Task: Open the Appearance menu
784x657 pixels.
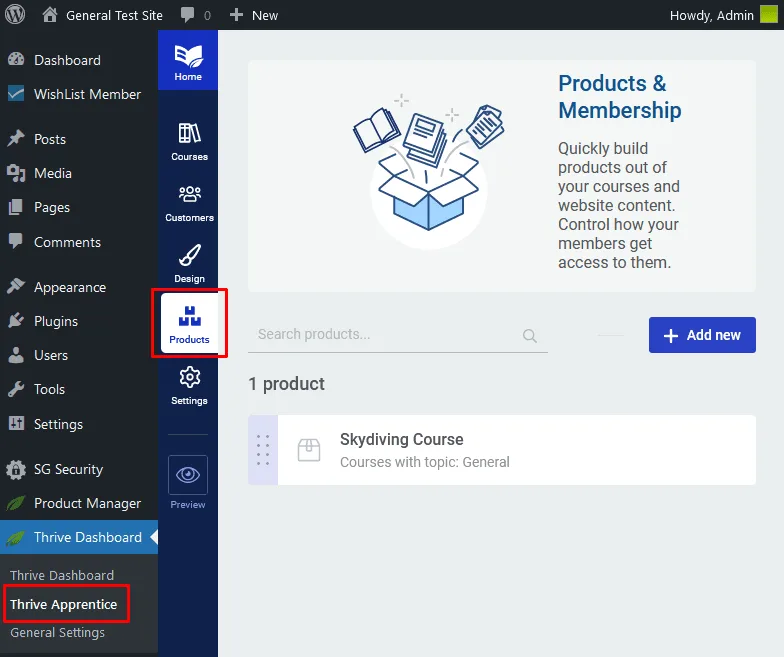Action: click(x=79, y=287)
